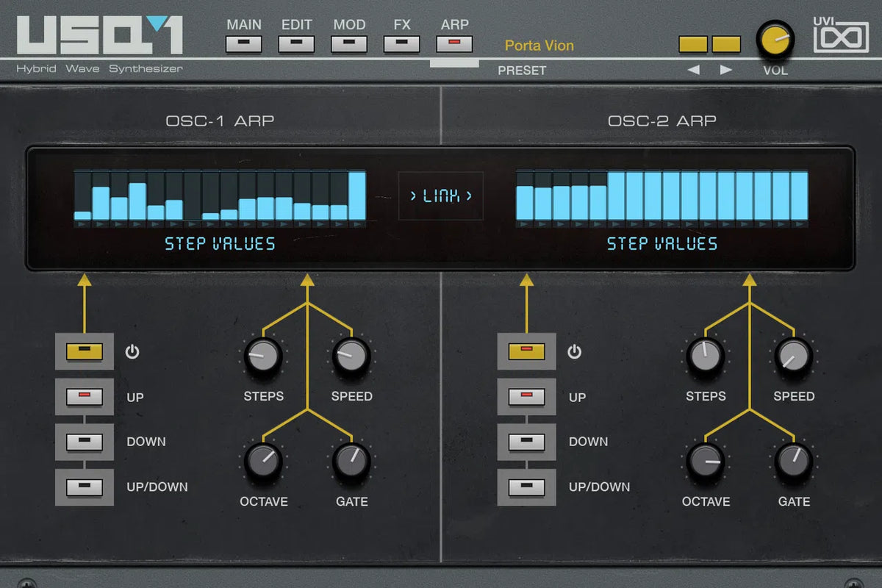Click the UVI logo icon

coord(841,36)
